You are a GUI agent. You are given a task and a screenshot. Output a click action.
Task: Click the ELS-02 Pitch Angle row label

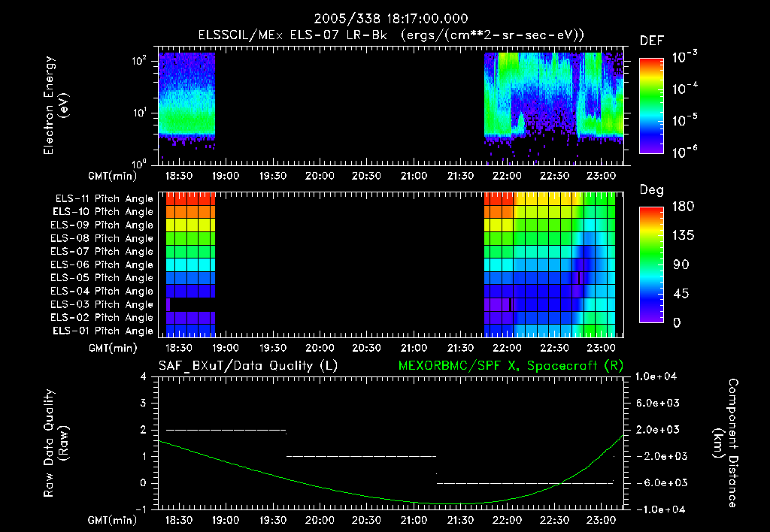pos(102,318)
